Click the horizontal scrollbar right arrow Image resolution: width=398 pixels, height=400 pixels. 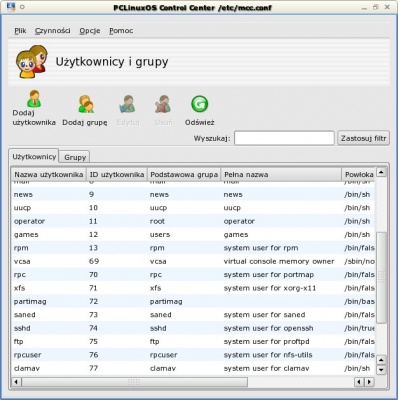tap(369, 382)
